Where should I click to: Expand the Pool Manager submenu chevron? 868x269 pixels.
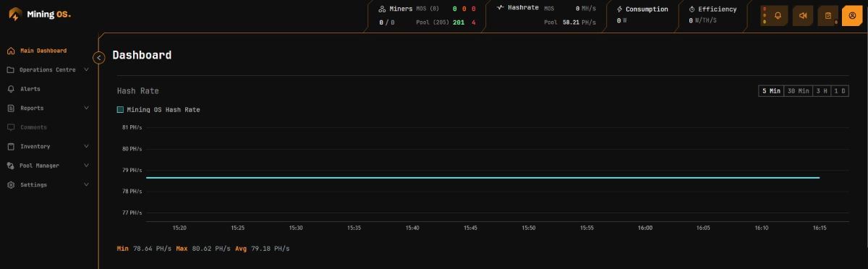87,166
